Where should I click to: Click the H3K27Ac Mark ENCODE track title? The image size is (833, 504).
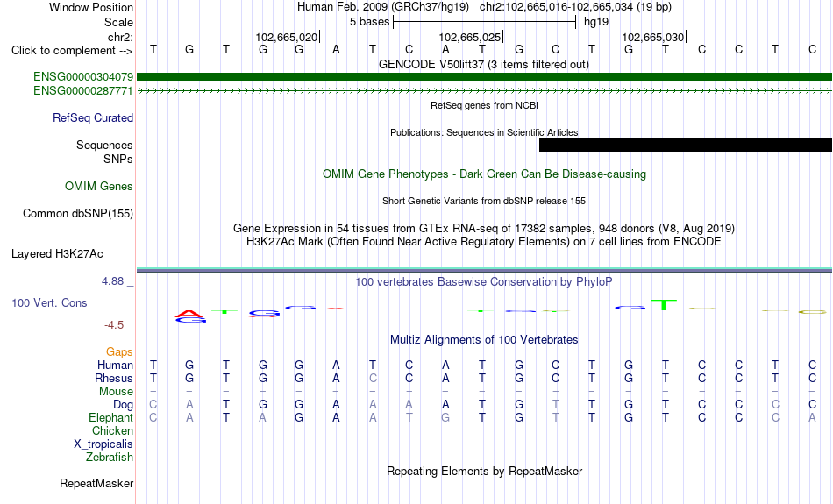tap(484, 242)
